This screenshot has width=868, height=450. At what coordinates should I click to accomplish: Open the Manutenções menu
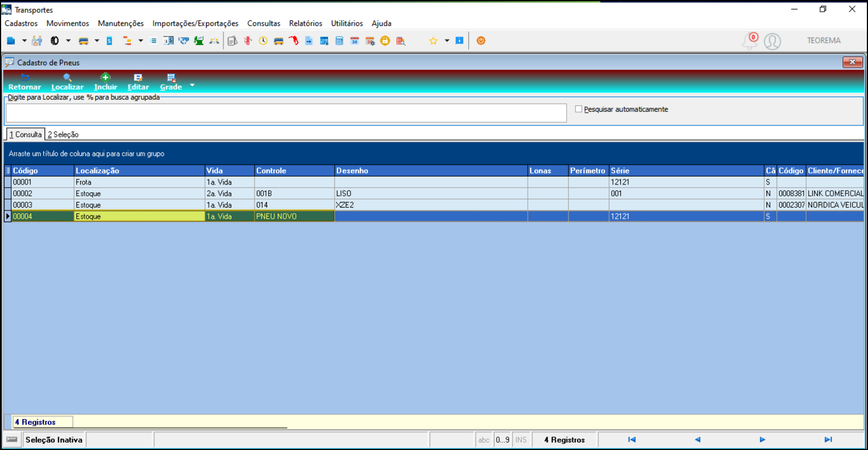pyautogui.click(x=121, y=23)
